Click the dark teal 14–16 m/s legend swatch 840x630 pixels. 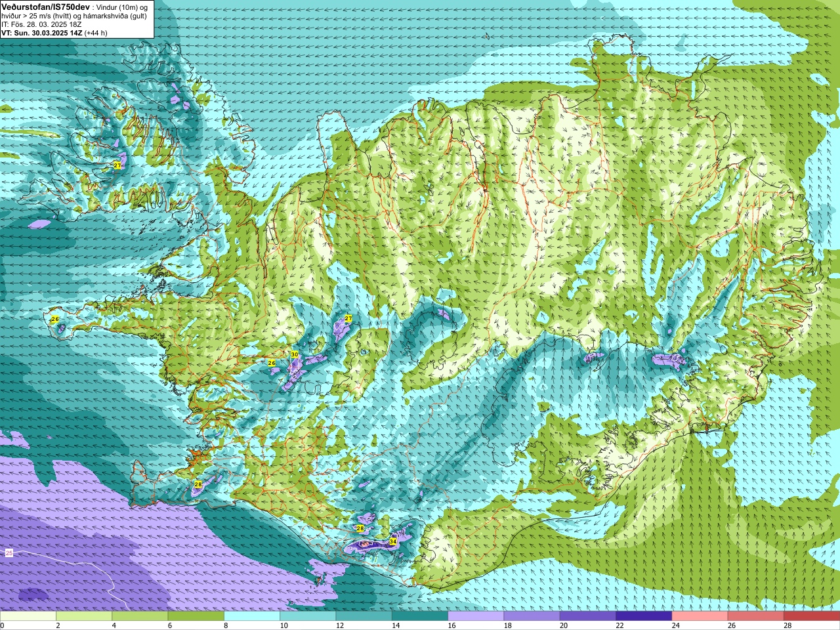click(x=419, y=616)
